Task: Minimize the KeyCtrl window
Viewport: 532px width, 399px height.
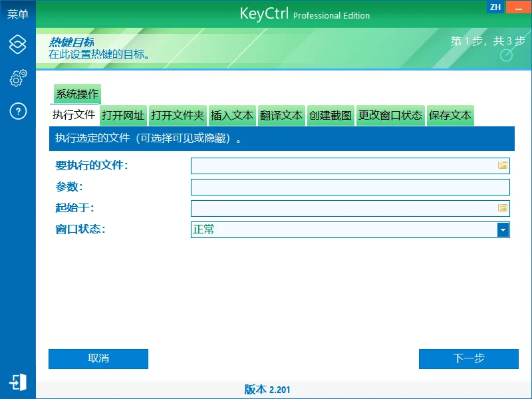Action: (519, 7)
